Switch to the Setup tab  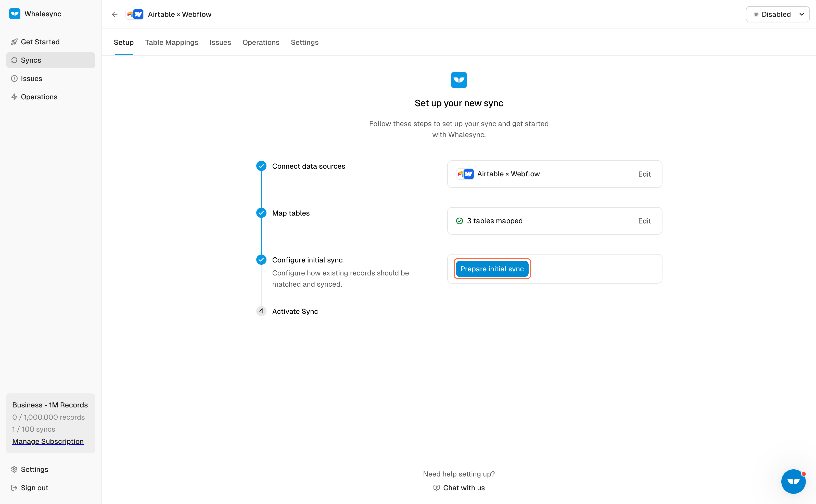click(124, 42)
